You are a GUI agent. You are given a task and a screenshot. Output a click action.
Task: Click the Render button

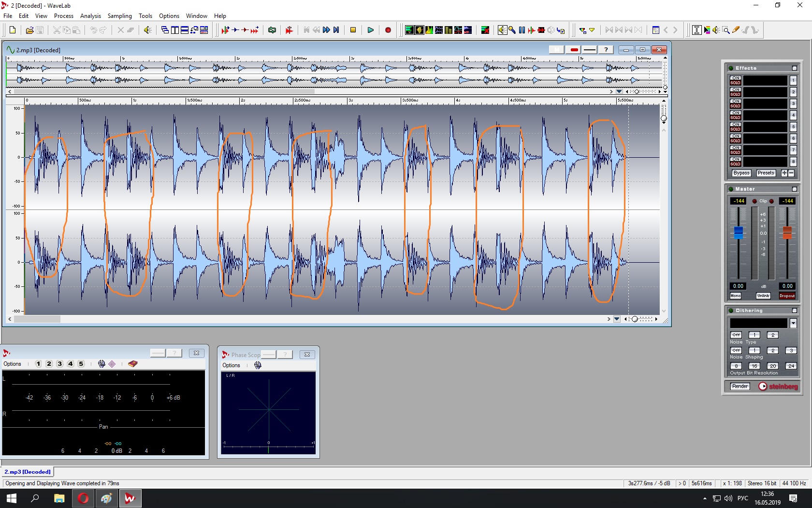point(740,386)
